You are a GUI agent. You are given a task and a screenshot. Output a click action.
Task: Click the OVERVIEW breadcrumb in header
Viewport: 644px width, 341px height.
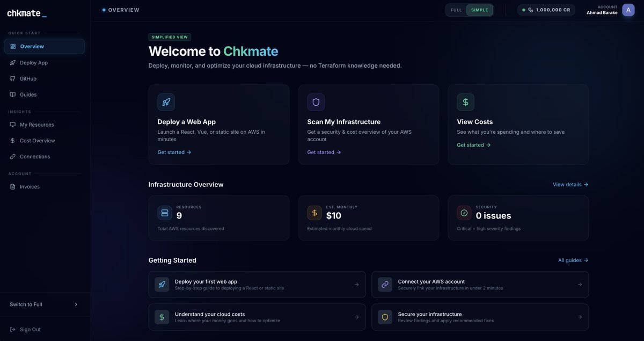[x=124, y=10]
